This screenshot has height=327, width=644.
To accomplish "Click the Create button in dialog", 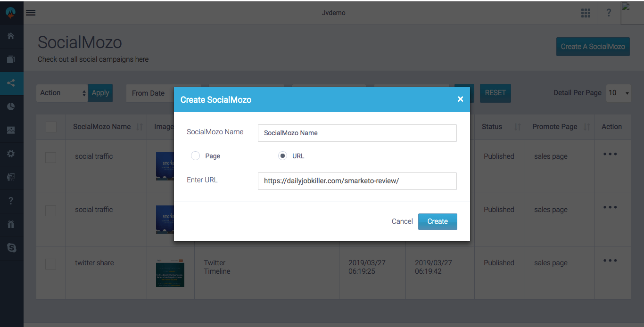I will pos(438,221).
